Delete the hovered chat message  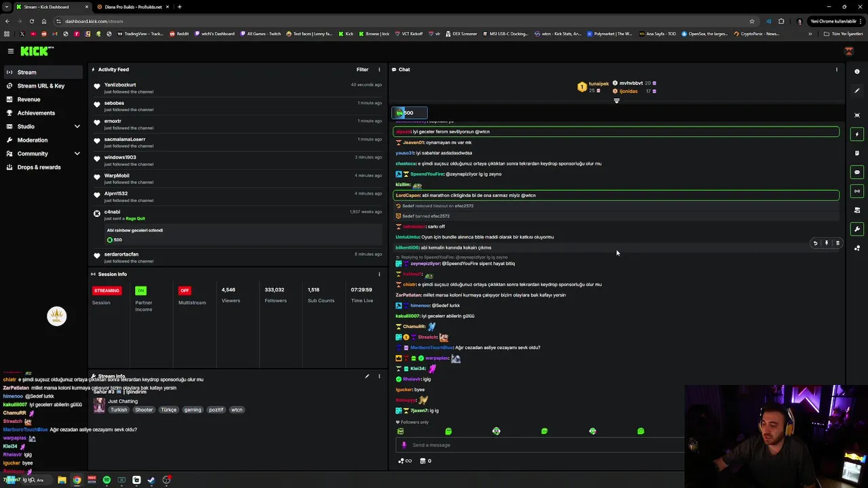point(837,243)
